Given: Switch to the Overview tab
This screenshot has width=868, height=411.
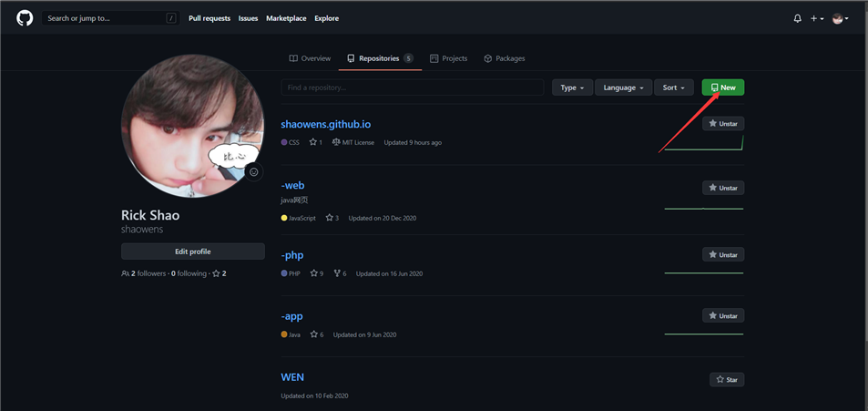Looking at the screenshot, I should coord(310,58).
